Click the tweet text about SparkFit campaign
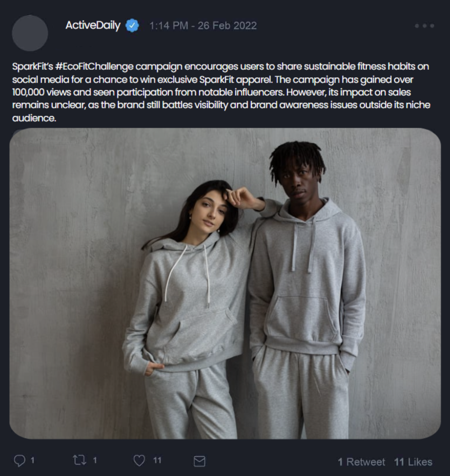This screenshot has width=450, height=476. 221,92
